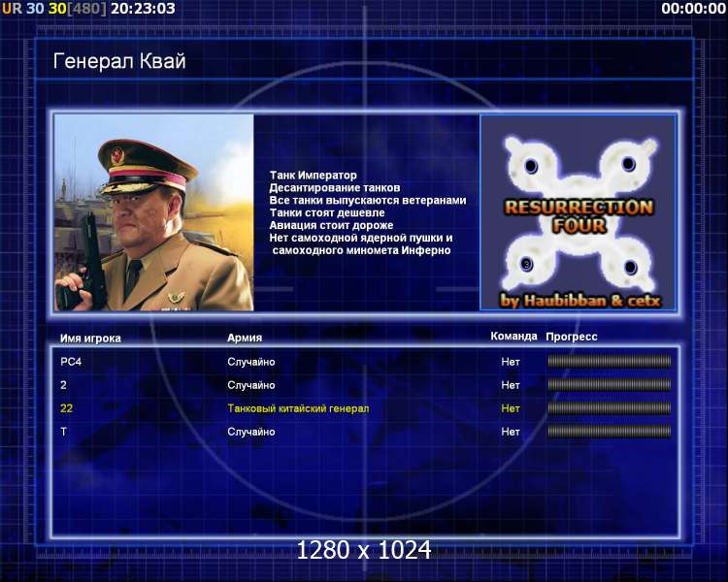Click the 00:00:00 timer at top right
Viewport: 728px width, 582px height.
694,9
